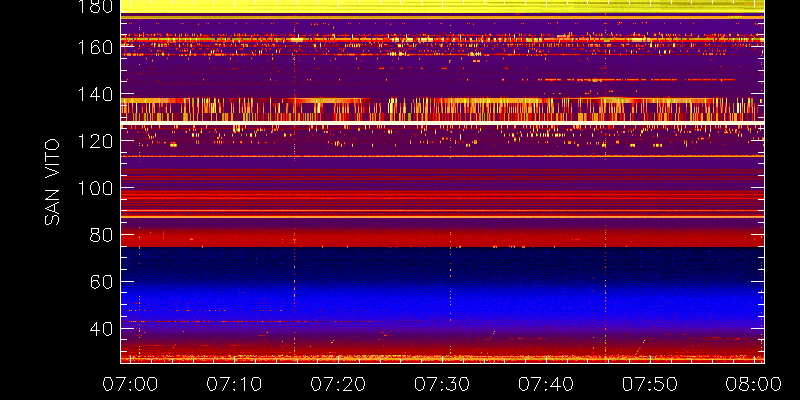Click the 100 frequency axis label
800x400 pixels.
[94, 188]
